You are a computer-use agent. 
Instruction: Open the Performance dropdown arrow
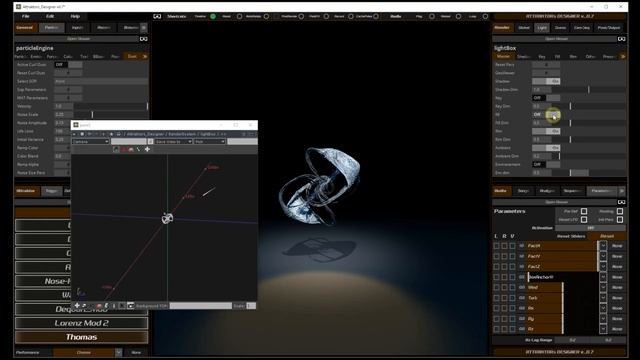coord(118,352)
